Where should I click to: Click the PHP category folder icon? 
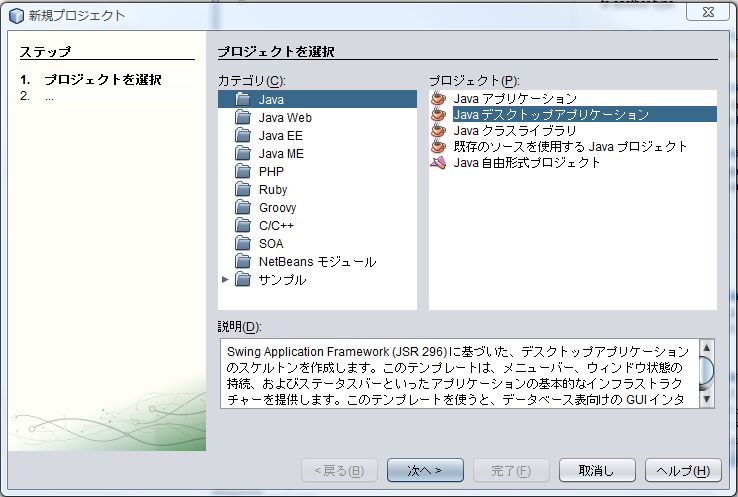243,172
